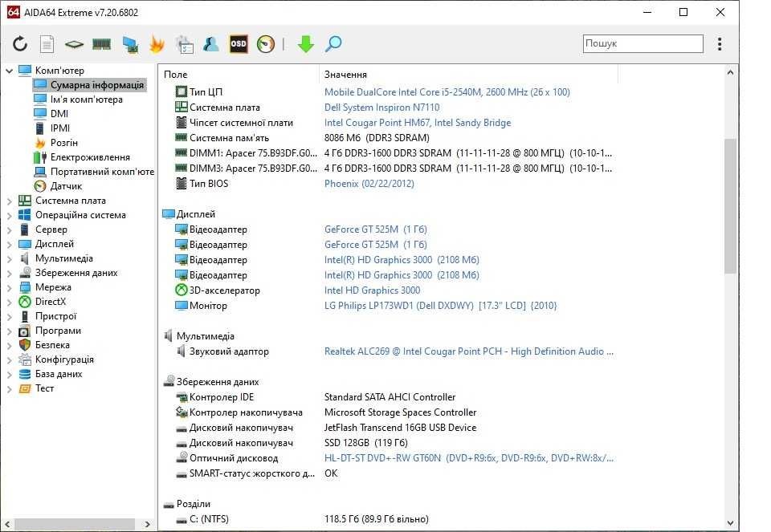This screenshot has width=771, height=532.
Task: Click the user profile toolbar icon
Action: click(211, 44)
